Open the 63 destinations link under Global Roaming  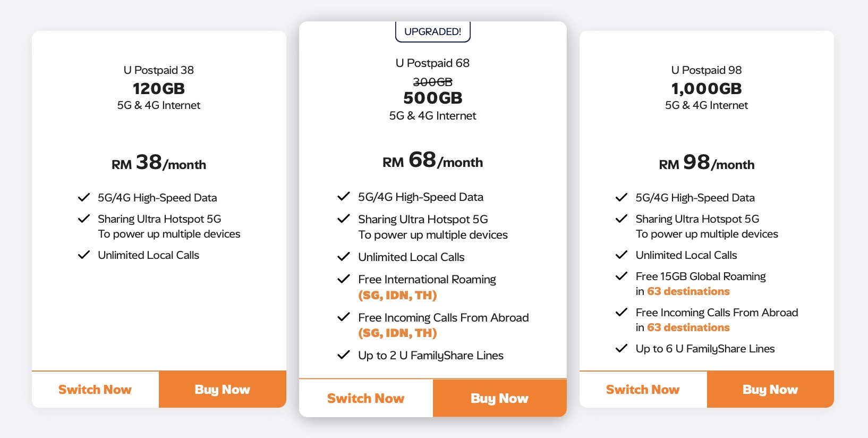[688, 291]
